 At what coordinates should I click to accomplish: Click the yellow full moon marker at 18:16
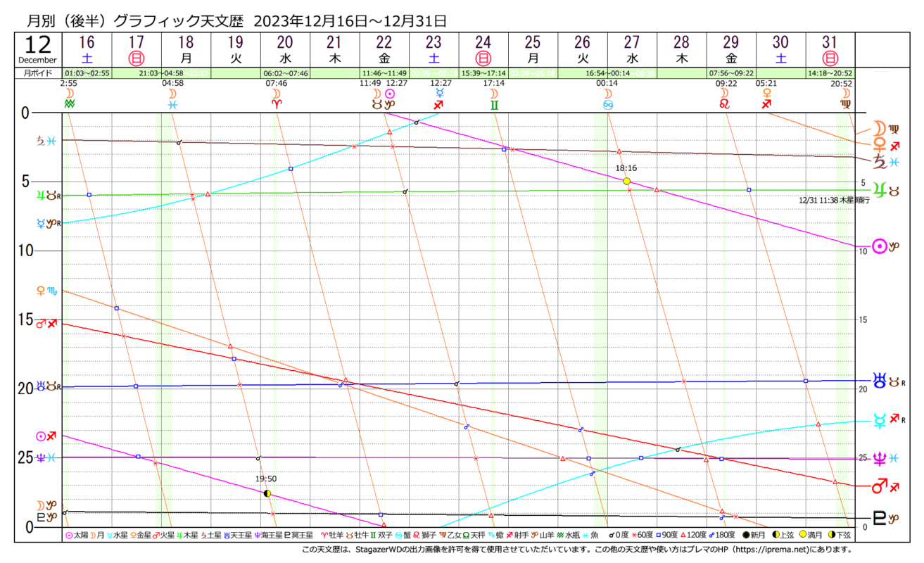[626, 181]
